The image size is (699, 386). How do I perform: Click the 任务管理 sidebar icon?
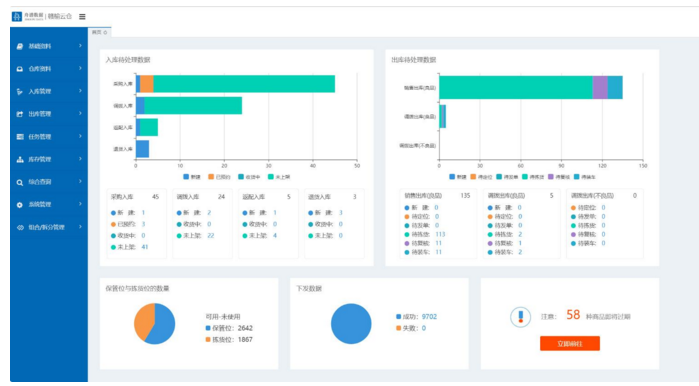(x=20, y=137)
